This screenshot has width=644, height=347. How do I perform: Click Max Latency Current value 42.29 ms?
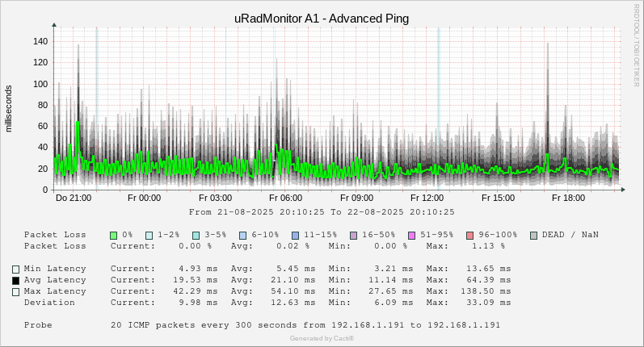tap(195, 291)
